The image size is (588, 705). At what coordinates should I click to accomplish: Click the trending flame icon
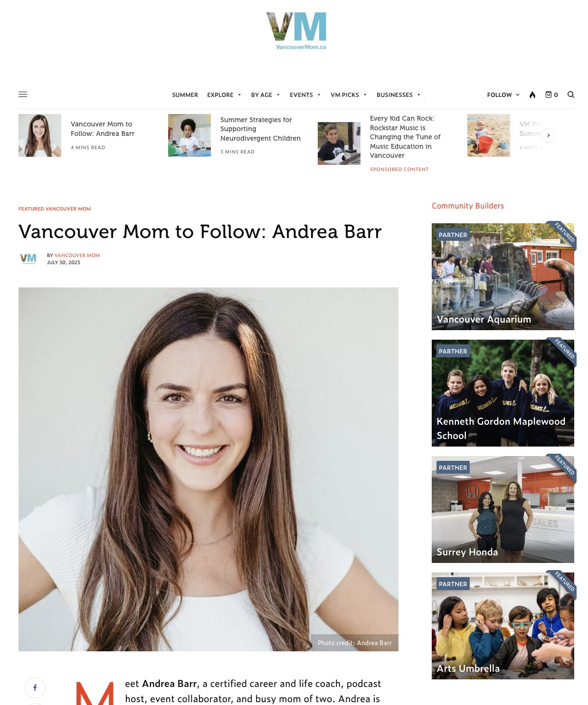click(x=532, y=95)
